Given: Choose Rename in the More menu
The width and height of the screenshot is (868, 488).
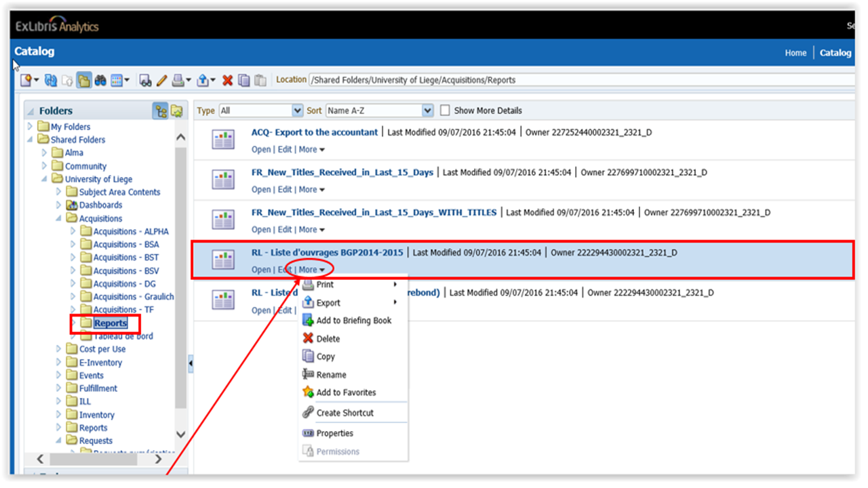Looking at the screenshot, I should pyautogui.click(x=353, y=375).
